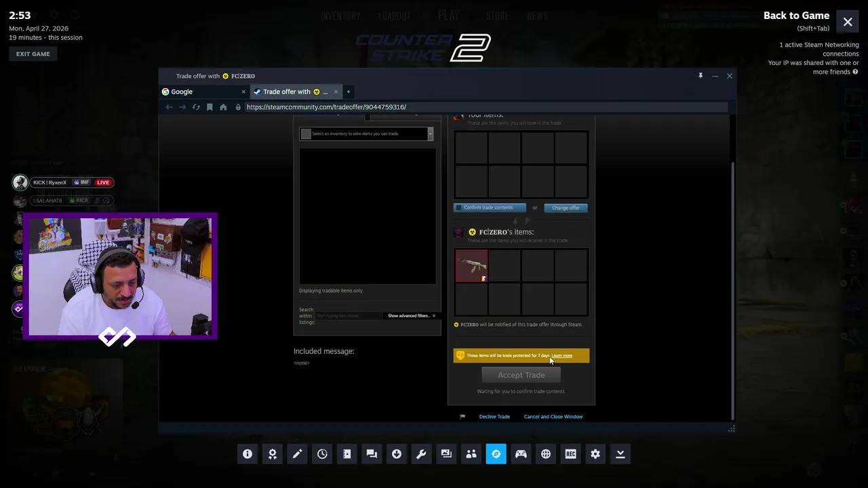Click KICK | RyxenX friend entry
This screenshot has height=488, width=868.
tap(62, 182)
